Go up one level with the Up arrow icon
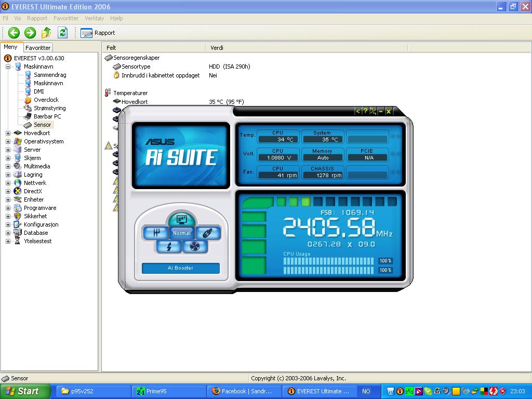The image size is (532, 399). click(46, 33)
